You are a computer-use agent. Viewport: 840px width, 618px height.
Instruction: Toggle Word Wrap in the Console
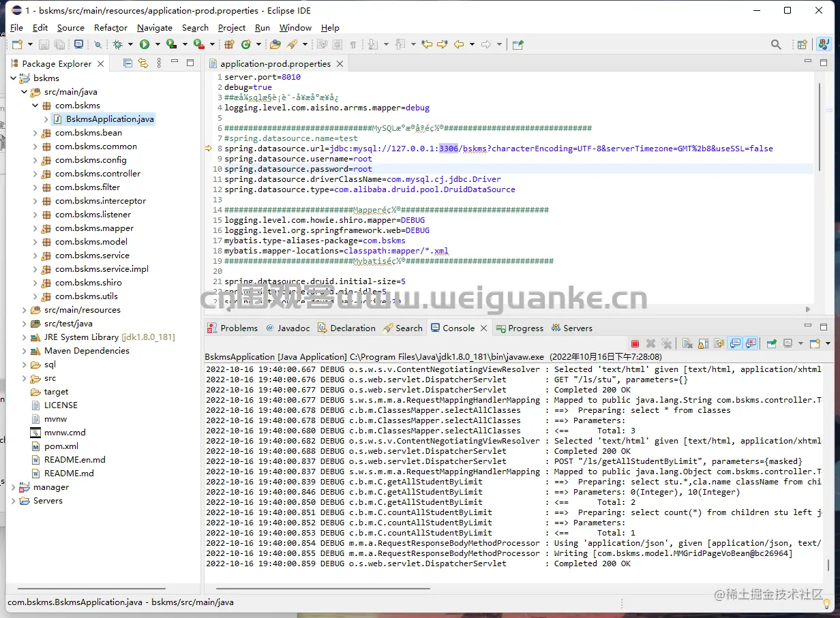[x=719, y=343]
